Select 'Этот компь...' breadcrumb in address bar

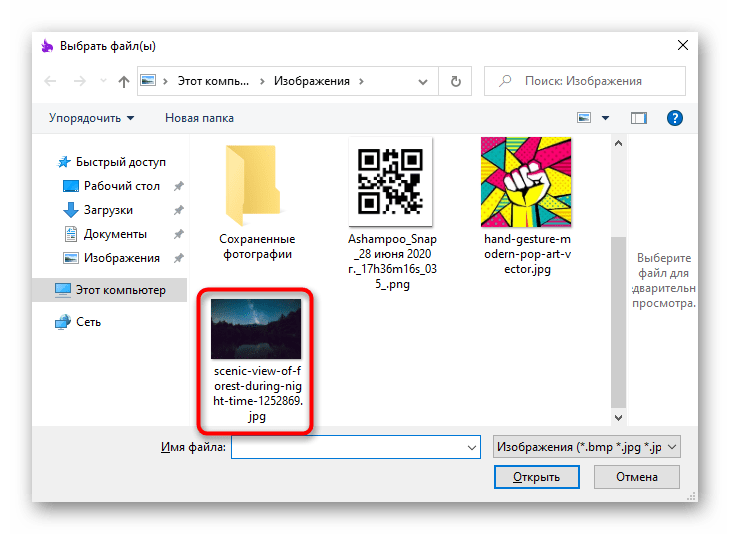(x=213, y=81)
